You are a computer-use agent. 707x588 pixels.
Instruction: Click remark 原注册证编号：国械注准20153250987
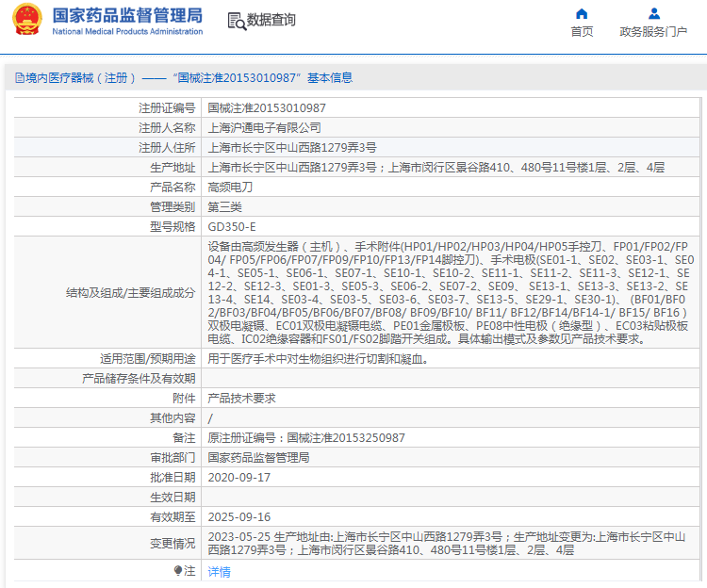coord(306,438)
